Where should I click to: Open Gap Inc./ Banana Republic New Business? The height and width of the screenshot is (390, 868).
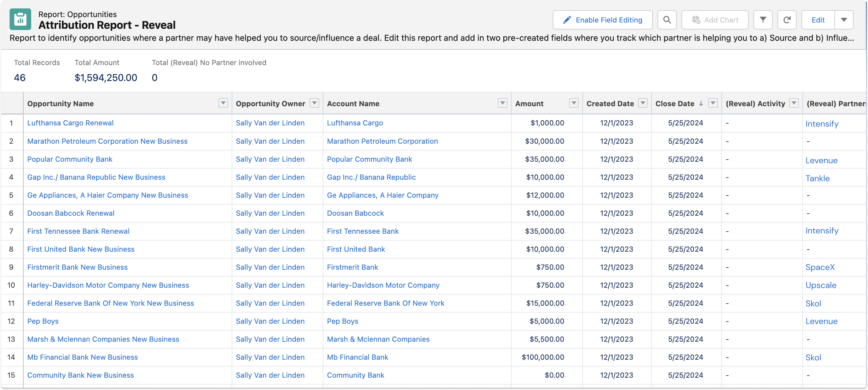96,177
